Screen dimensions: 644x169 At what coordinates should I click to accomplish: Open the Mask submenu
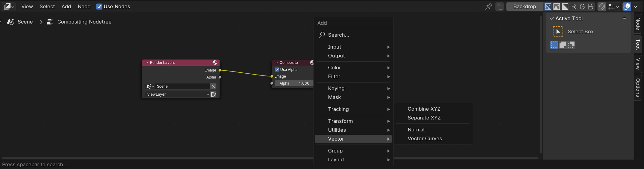point(354,97)
